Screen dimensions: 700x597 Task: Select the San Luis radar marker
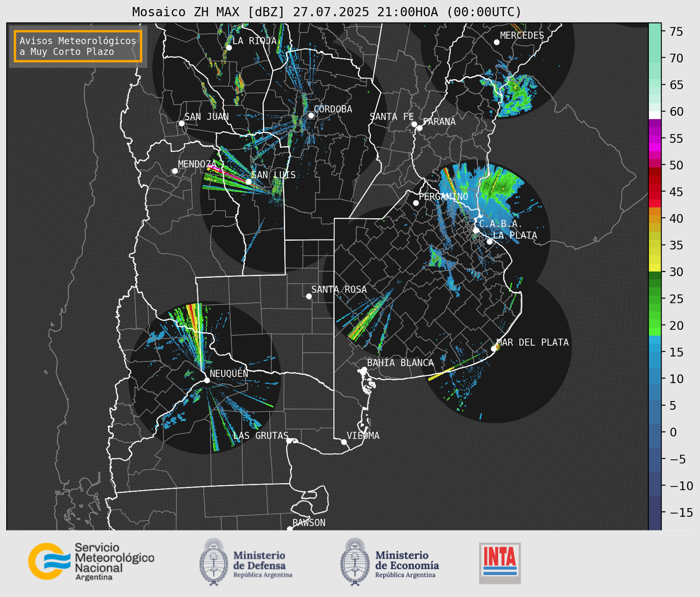[248, 181]
